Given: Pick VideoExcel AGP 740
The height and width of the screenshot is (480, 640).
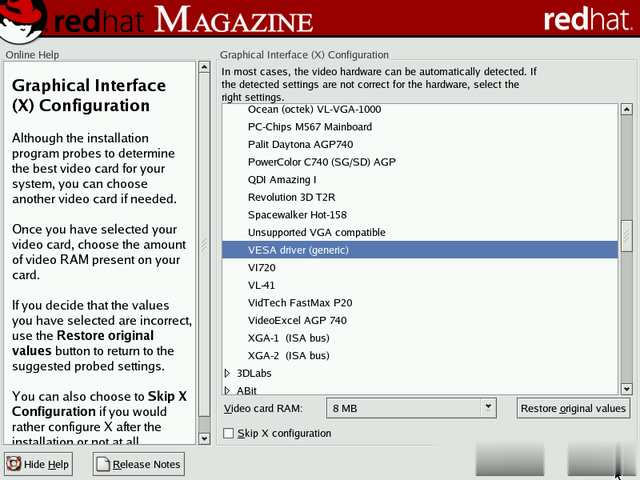Looking at the screenshot, I should (x=420, y=320).
